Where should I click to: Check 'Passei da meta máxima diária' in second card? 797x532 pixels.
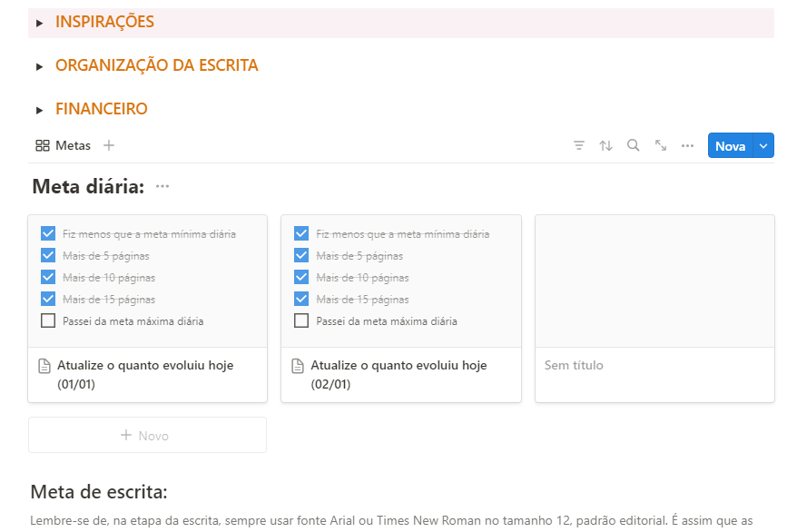tap(301, 320)
